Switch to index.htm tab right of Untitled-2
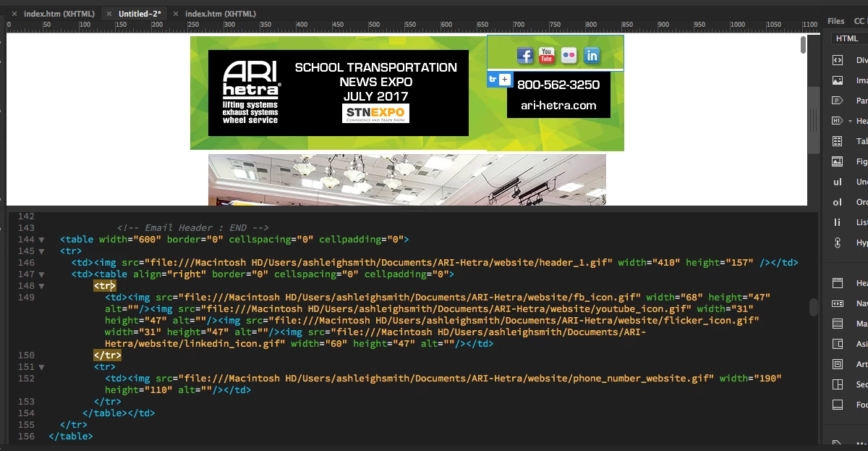 coord(221,14)
